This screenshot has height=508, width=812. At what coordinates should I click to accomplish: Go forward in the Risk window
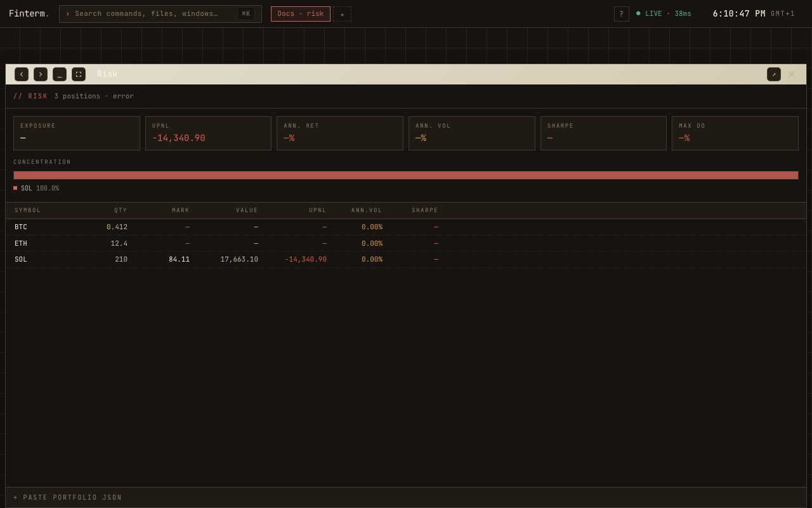41,74
